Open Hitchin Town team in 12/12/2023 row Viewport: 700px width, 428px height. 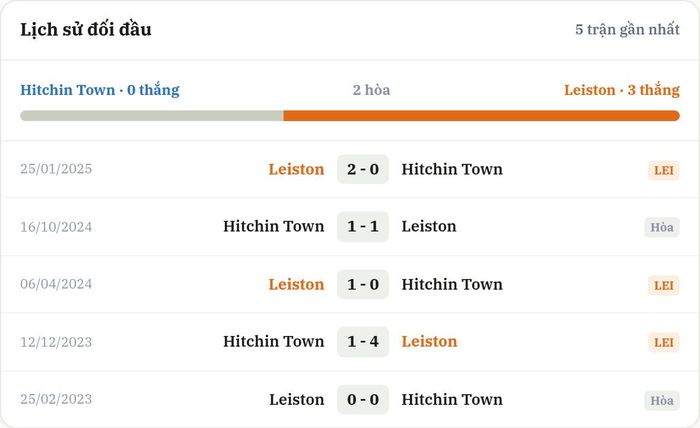pyautogui.click(x=274, y=341)
